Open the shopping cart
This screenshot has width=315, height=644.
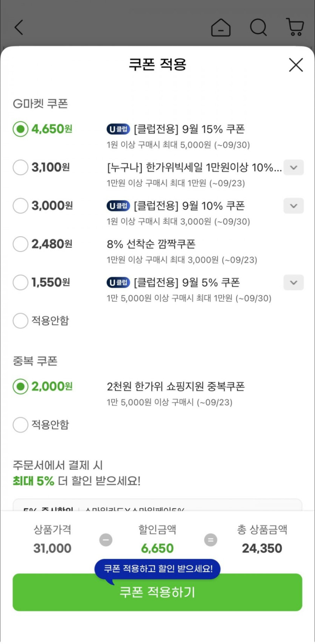[x=295, y=27]
